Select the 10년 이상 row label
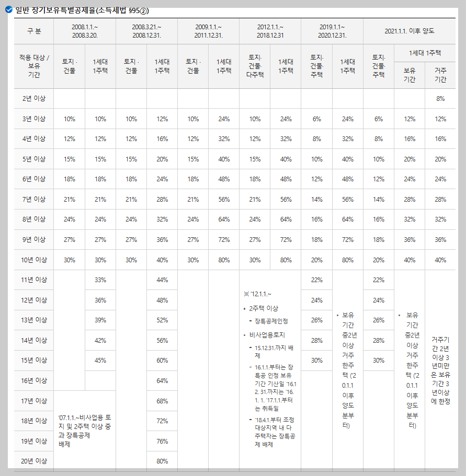Viewport: 466px width, 476px height. (x=34, y=259)
